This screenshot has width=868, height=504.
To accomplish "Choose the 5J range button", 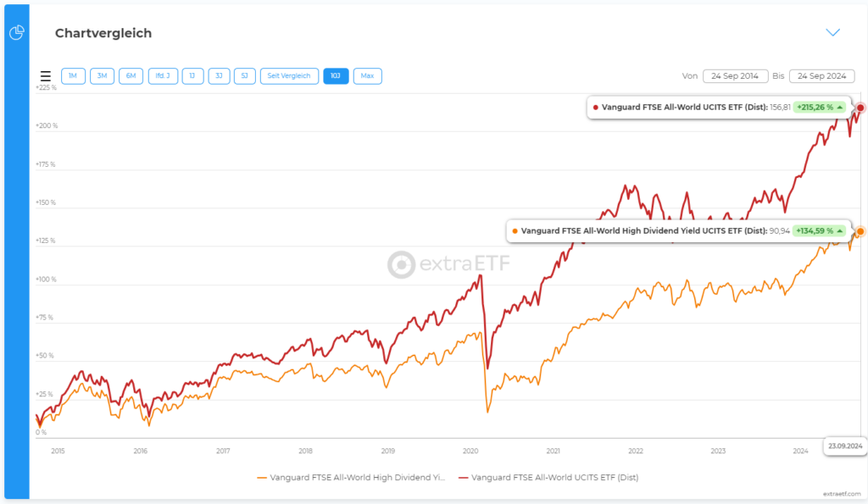I will pos(245,75).
